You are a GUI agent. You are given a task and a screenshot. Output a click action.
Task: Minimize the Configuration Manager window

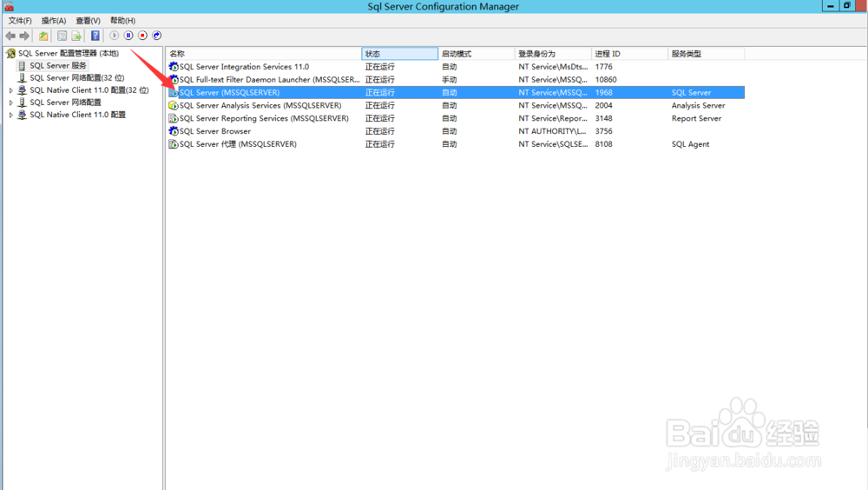[x=830, y=5]
